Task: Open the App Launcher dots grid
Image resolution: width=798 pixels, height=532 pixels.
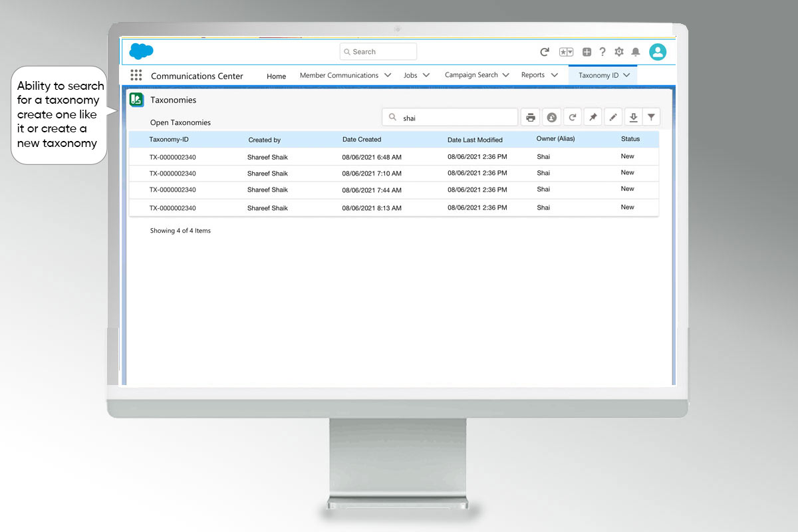Action: pos(136,75)
